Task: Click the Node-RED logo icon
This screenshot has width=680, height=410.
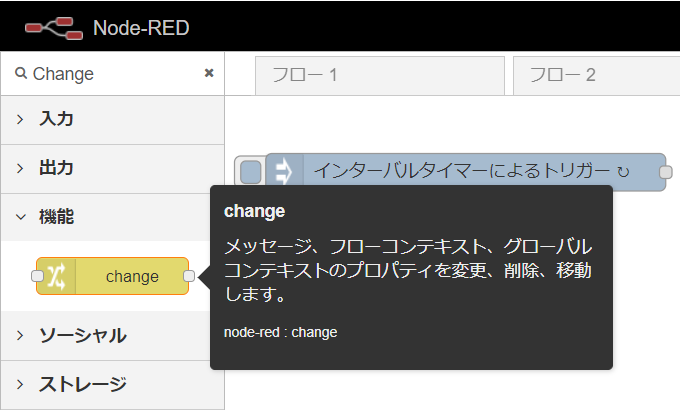Action: (x=54, y=28)
